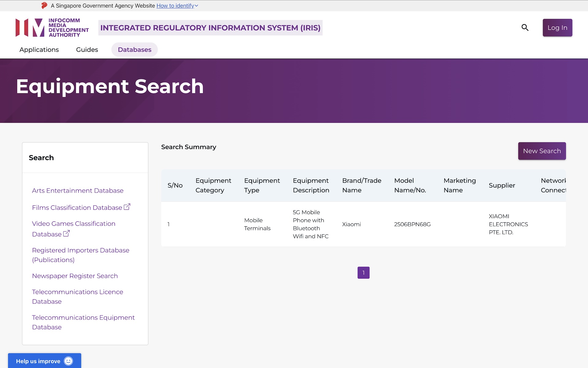Start a New Search
Image resolution: width=588 pixels, height=368 pixels.
542,151
